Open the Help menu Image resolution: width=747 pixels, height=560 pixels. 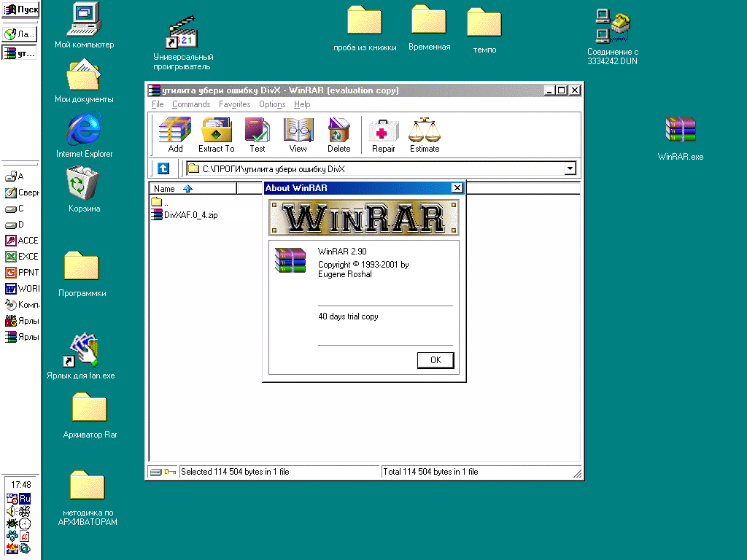[302, 104]
